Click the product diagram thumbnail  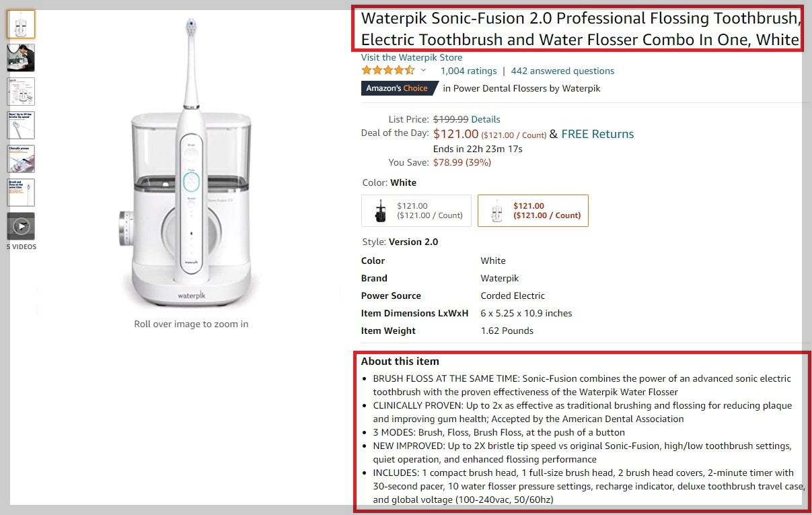tap(21, 91)
